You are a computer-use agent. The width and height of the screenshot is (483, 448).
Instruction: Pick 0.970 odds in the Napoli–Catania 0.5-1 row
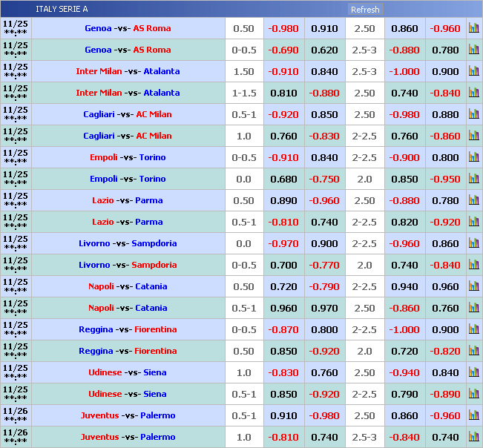pyautogui.click(x=324, y=309)
